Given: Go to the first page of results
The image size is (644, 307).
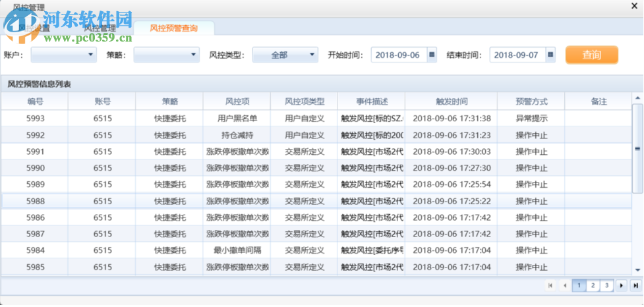Looking at the screenshot, I should 550,285.
